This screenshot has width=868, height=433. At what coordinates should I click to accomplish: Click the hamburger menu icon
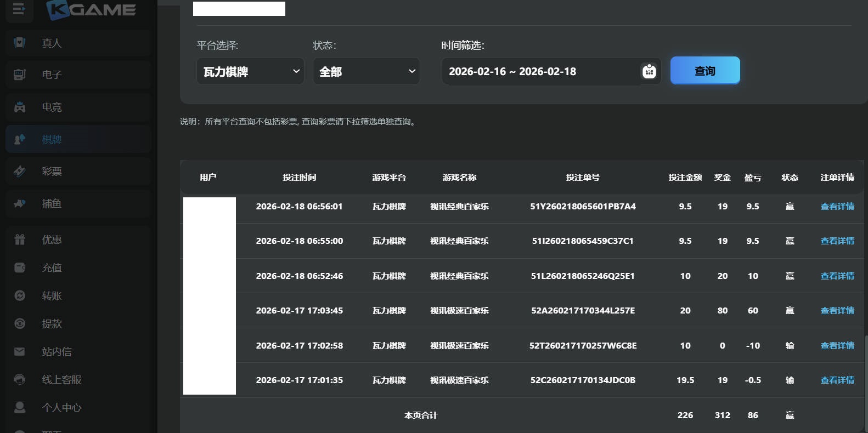click(x=19, y=9)
